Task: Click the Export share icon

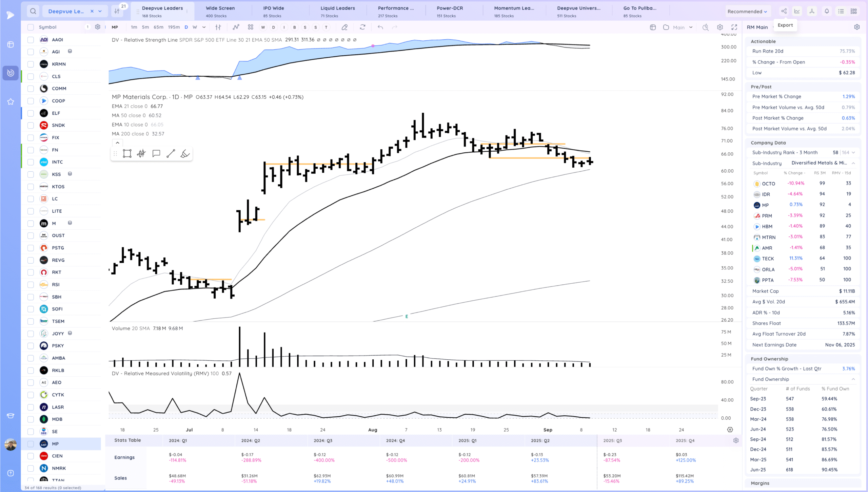Action: pos(784,11)
